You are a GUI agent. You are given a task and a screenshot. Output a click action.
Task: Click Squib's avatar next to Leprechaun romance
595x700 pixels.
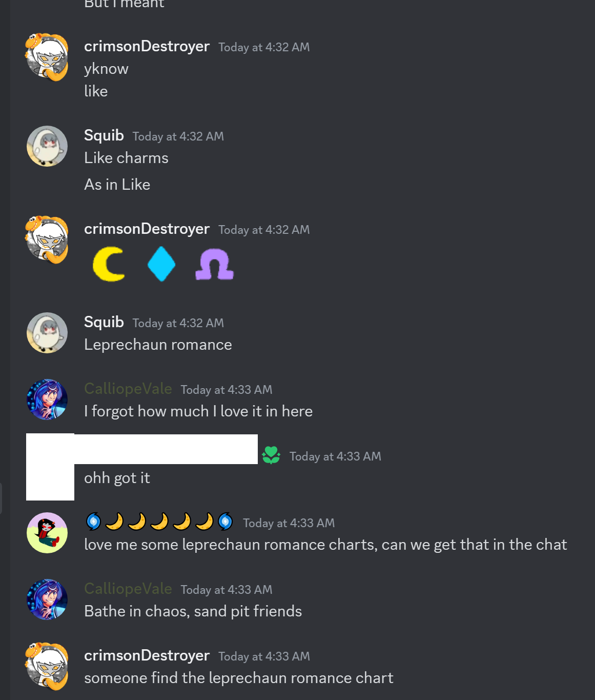click(x=47, y=333)
